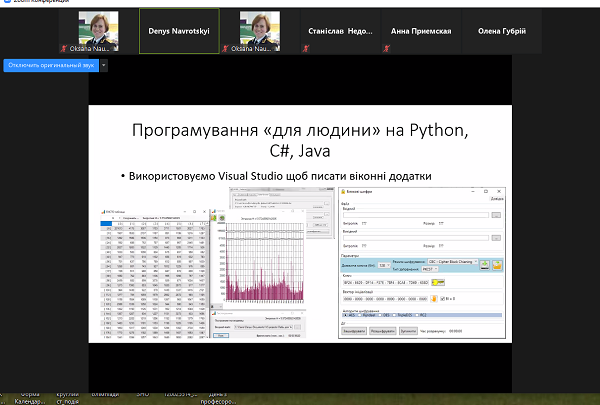This screenshot has height=405, width=600.
Task: Click green save icon in parameters panel
Action: click(x=483, y=264)
